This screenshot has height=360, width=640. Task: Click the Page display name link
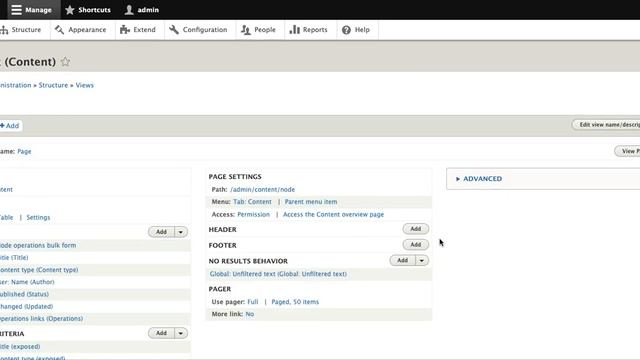tap(24, 151)
